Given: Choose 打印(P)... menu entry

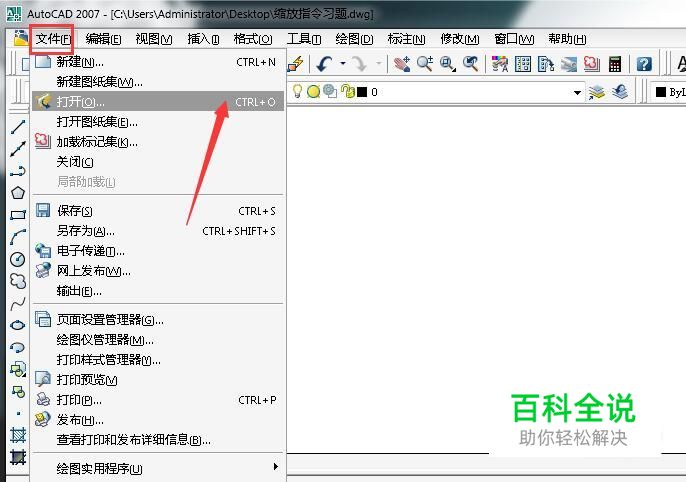Looking at the screenshot, I should coord(158,400).
